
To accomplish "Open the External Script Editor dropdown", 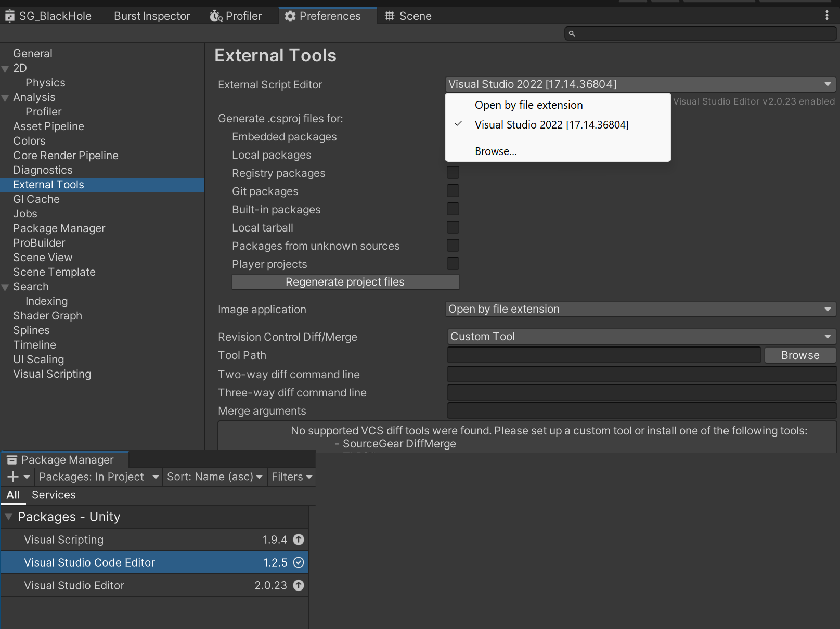I will pos(641,84).
